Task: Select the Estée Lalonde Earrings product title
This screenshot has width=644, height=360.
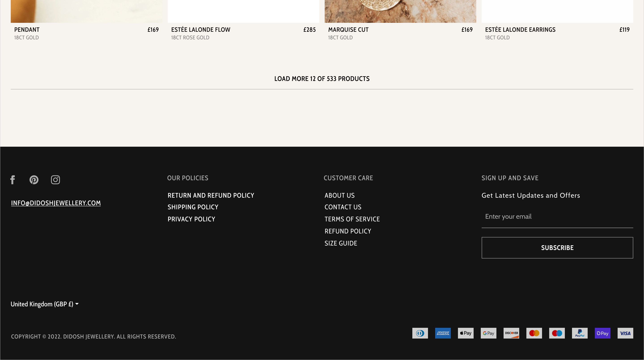Action: (520, 30)
